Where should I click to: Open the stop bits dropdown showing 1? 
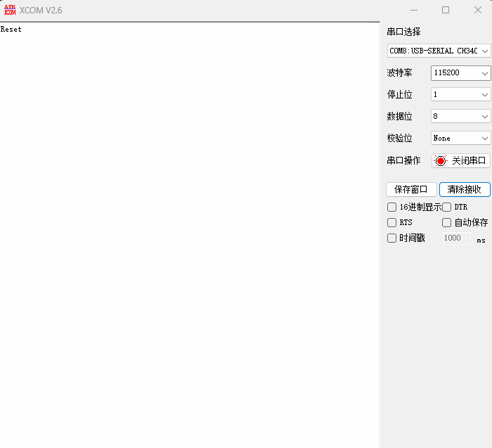460,94
